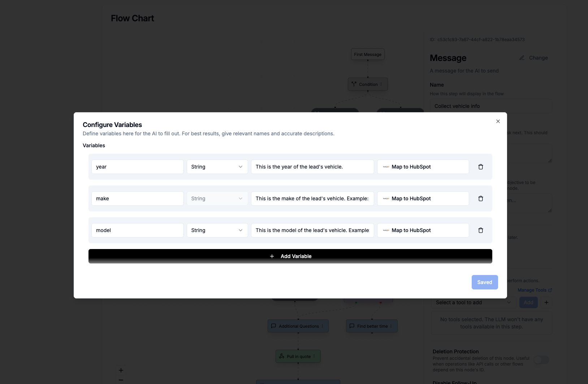Delete the year variable with trash icon

coord(481,167)
